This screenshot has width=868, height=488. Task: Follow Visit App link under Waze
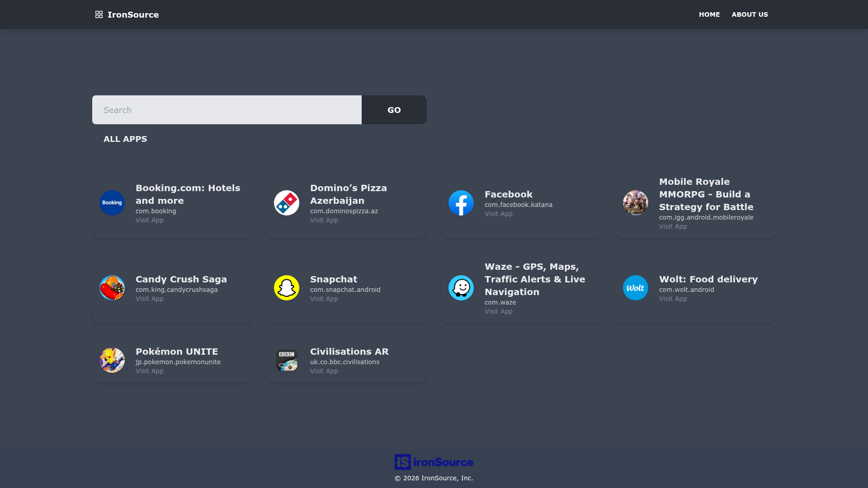point(499,311)
